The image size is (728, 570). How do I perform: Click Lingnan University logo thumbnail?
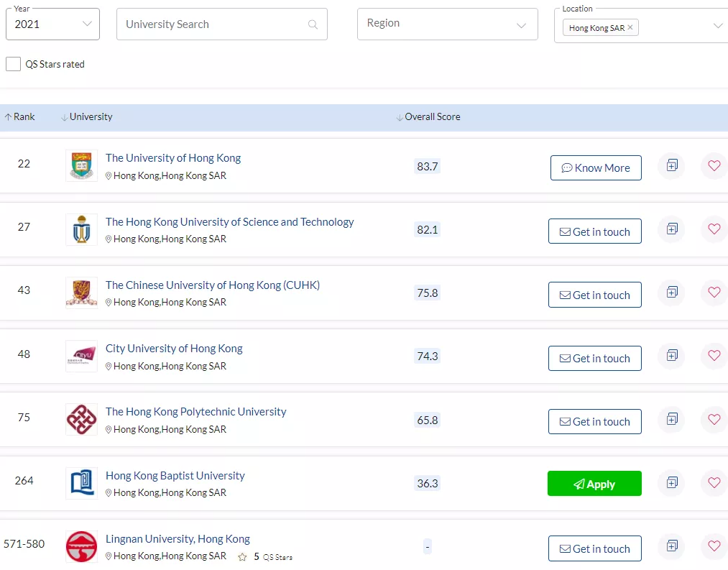pos(81,546)
